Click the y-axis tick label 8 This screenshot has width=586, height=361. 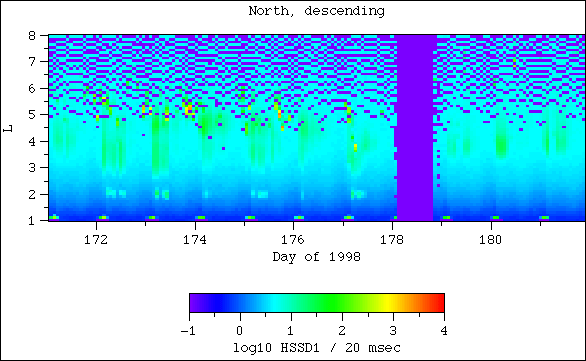pos(32,36)
